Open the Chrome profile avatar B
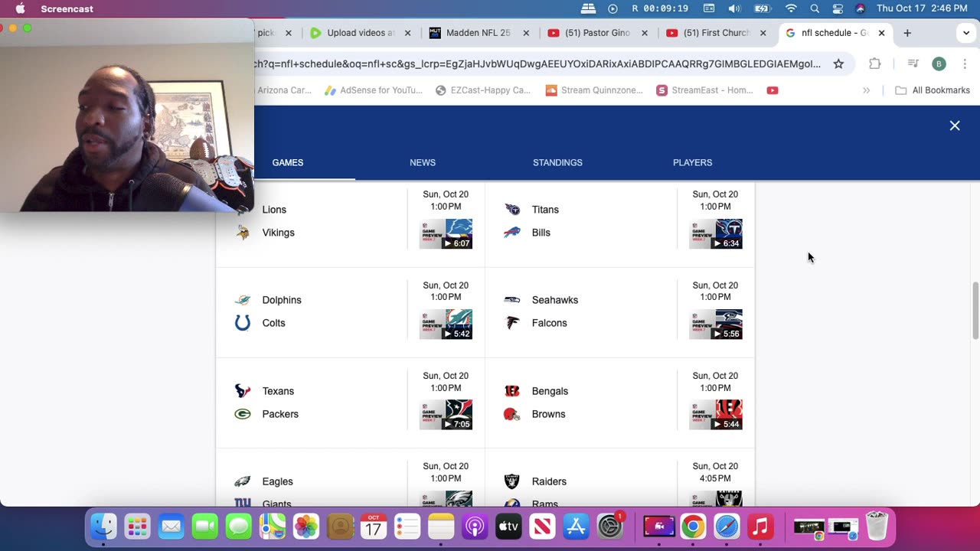 [939, 64]
